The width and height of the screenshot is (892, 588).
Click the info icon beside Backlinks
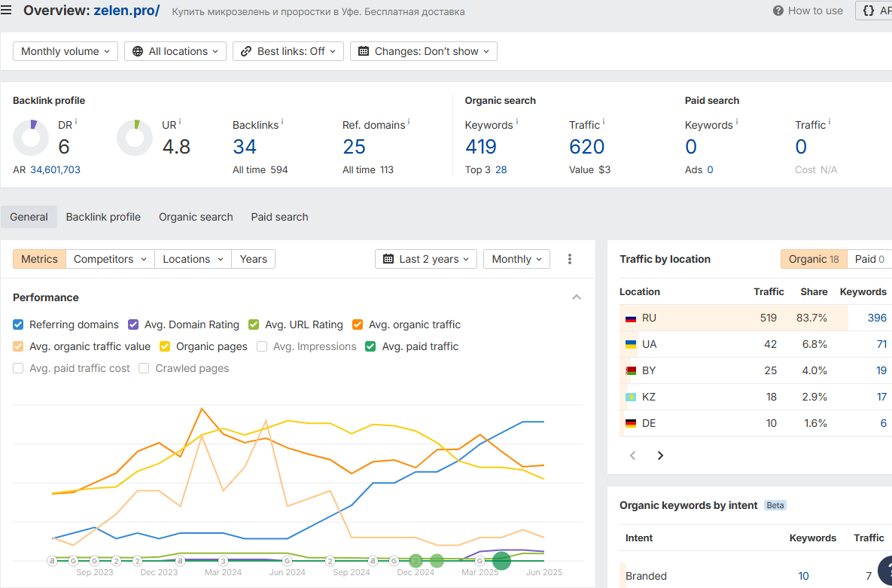(x=282, y=122)
